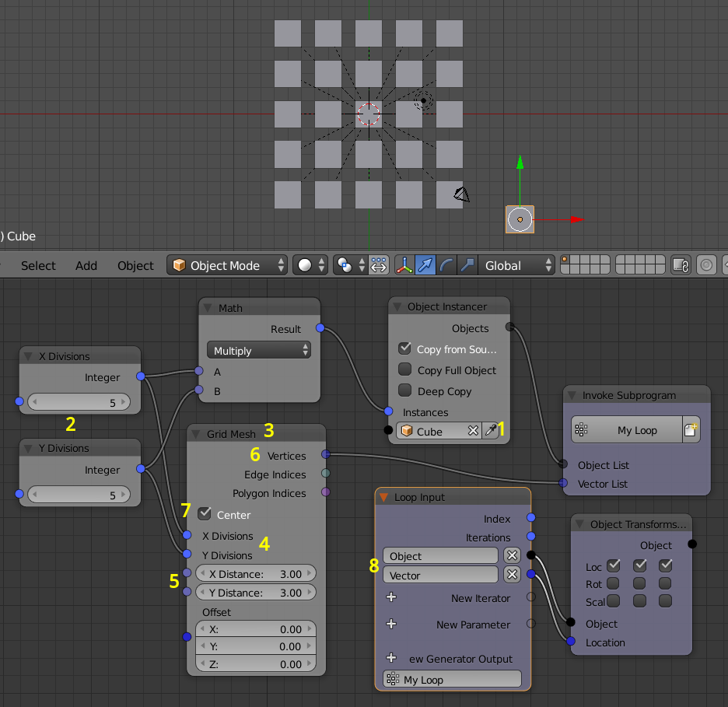This screenshot has width=728, height=707.
Task: Click My Loop button in Invoke Subprogram
Action: pos(627,430)
